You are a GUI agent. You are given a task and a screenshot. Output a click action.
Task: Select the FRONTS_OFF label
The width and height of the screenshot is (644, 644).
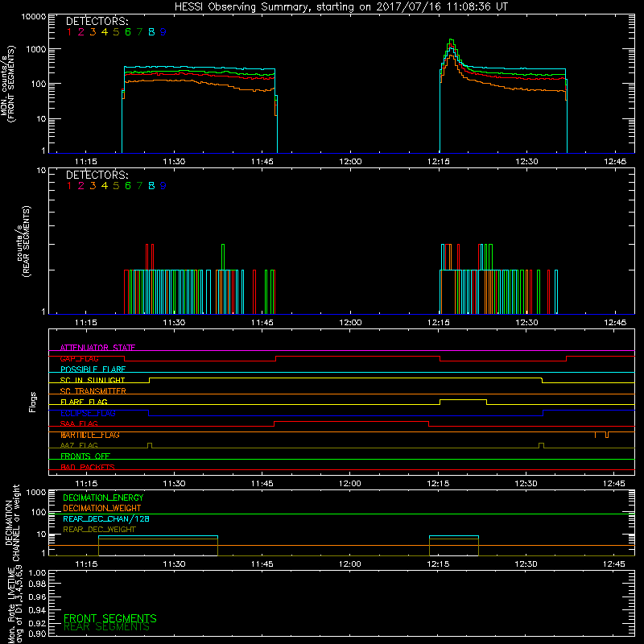(x=85, y=456)
